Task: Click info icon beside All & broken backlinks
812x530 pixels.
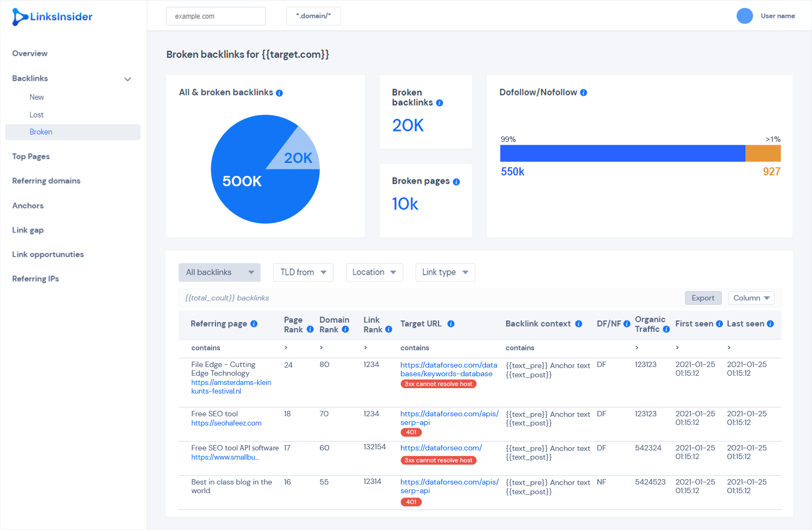Action: pyautogui.click(x=279, y=93)
